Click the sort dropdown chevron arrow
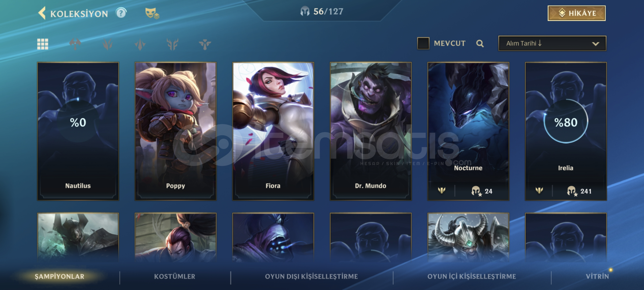The height and width of the screenshot is (290, 644). click(x=595, y=44)
